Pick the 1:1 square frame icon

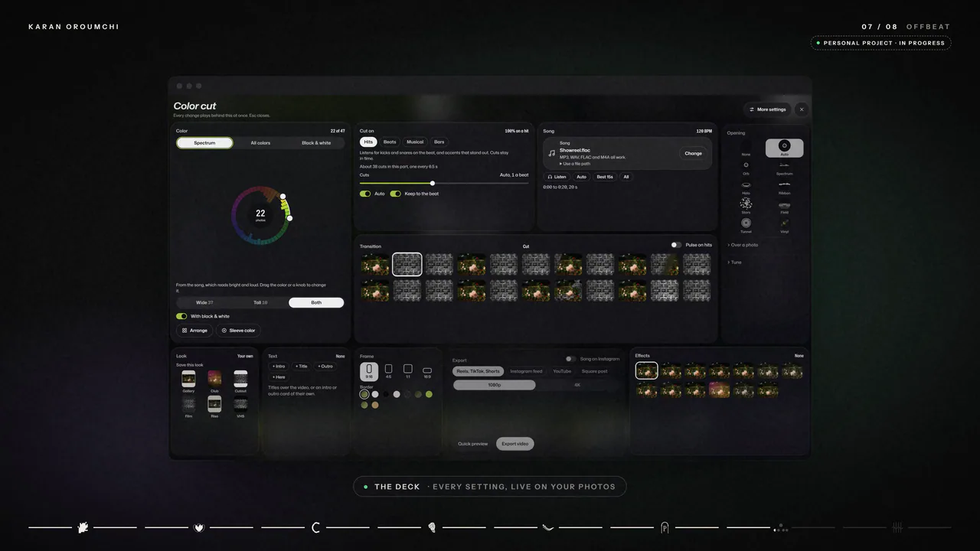(x=408, y=369)
